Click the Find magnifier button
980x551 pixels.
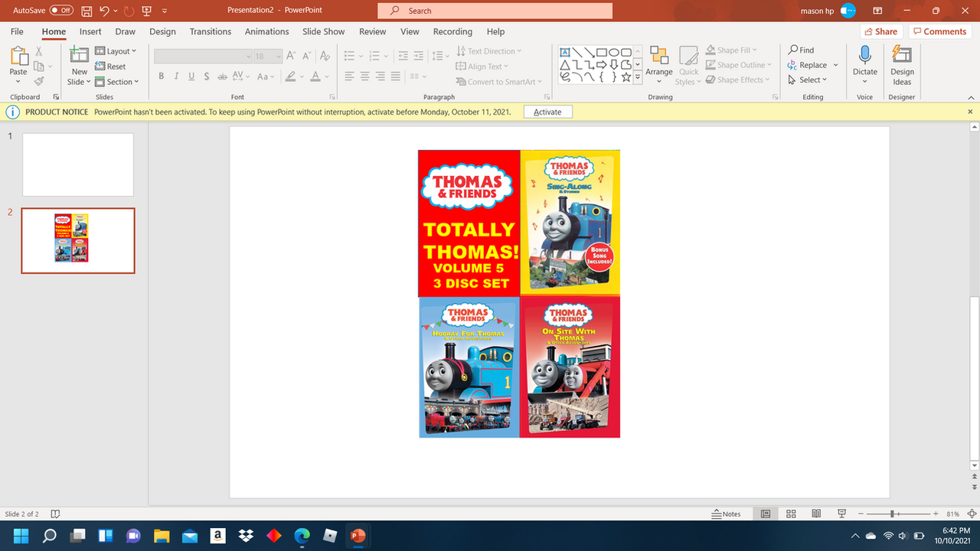(x=802, y=50)
